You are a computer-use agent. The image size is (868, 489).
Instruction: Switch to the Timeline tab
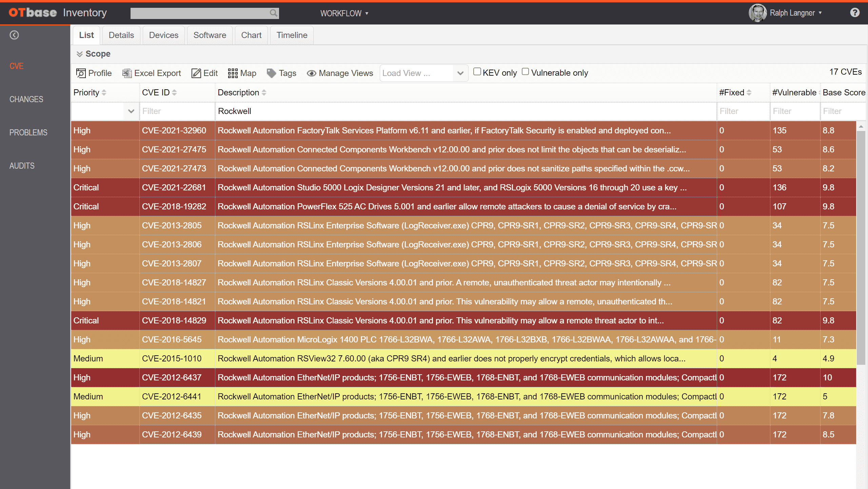click(x=292, y=35)
